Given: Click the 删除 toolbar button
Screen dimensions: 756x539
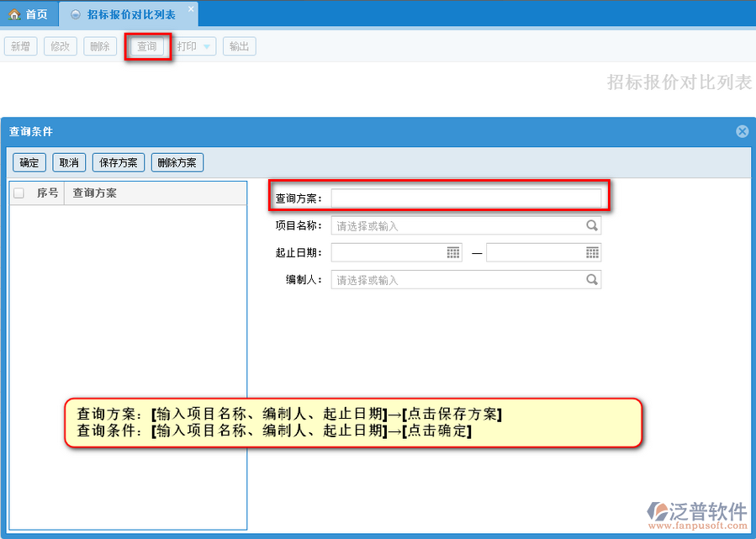Looking at the screenshot, I should point(100,46).
